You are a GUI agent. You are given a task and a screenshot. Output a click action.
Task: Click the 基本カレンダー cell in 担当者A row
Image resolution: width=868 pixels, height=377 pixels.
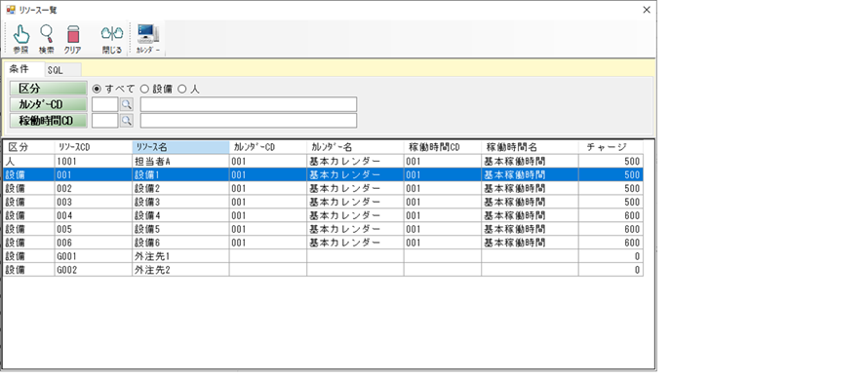coord(355,161)
